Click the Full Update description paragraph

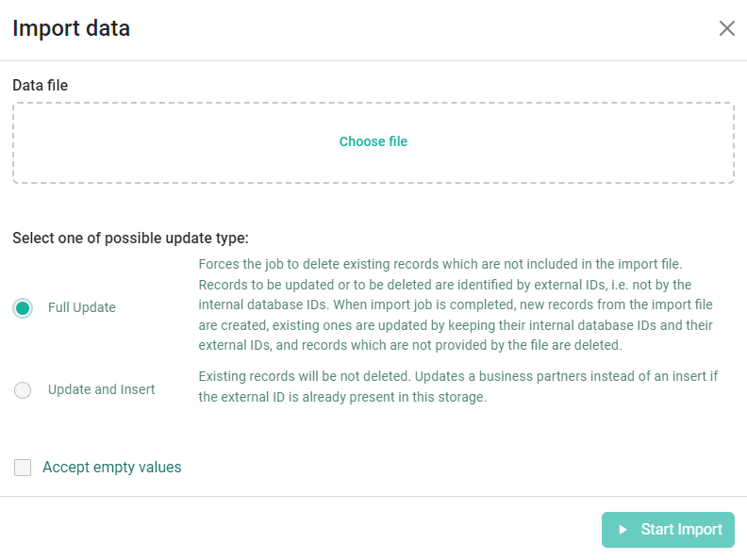(x=456, y=305)
